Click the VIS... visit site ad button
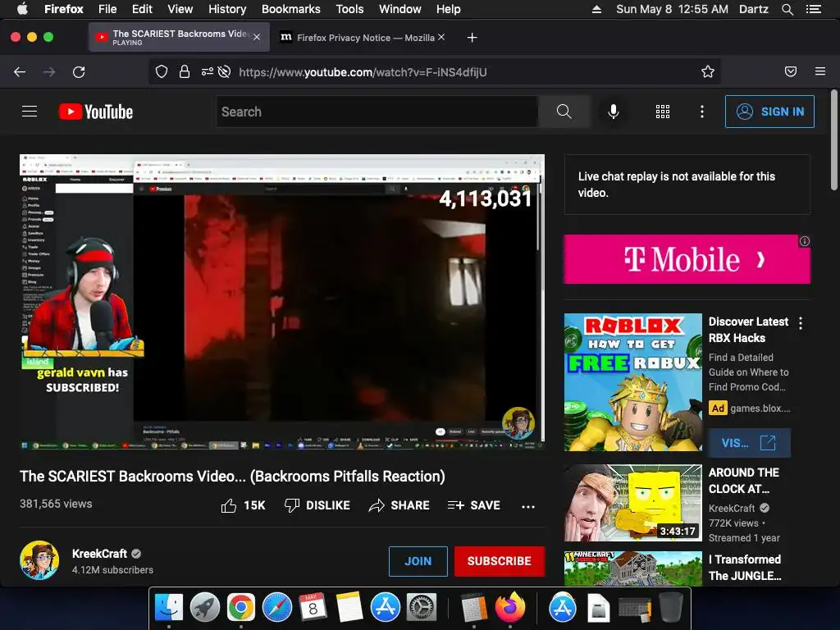840x630 pixels. tap(748, 443)
